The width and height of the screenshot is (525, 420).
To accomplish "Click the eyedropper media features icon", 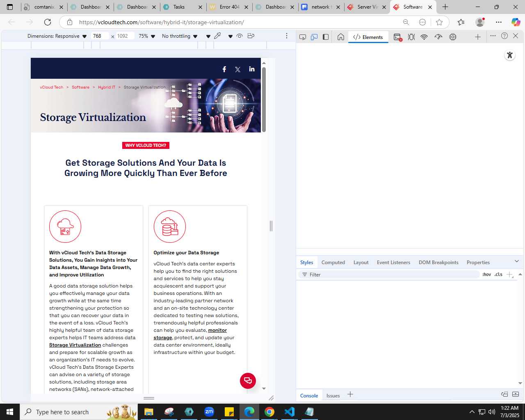I will (218, 36).
